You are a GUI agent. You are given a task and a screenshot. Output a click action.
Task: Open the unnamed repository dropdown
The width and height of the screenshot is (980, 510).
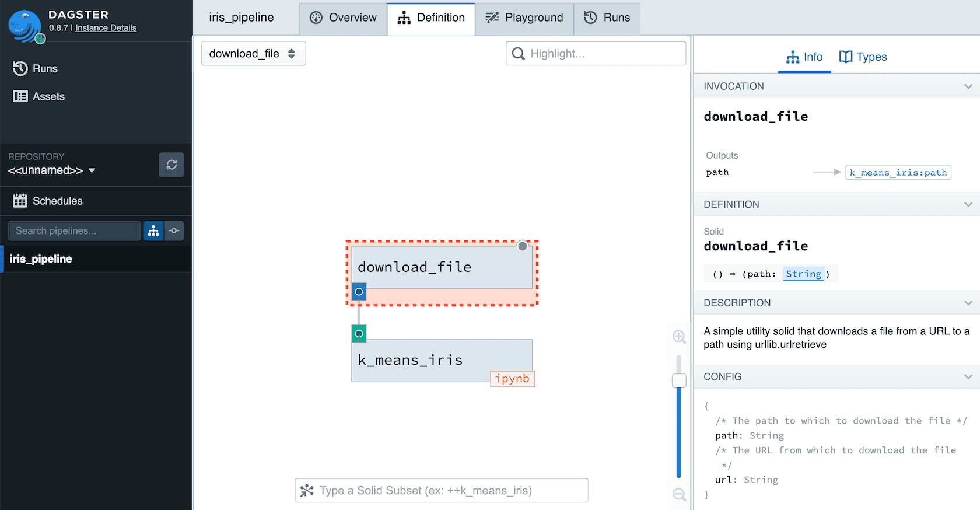click(x=51, y=170)
